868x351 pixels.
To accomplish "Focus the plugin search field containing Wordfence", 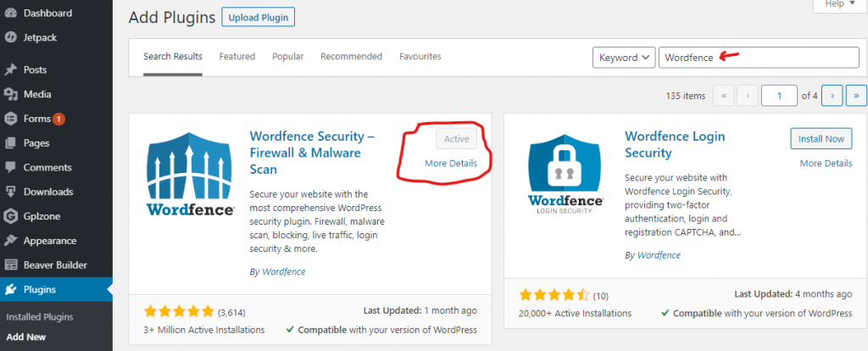I will [759, 58].
